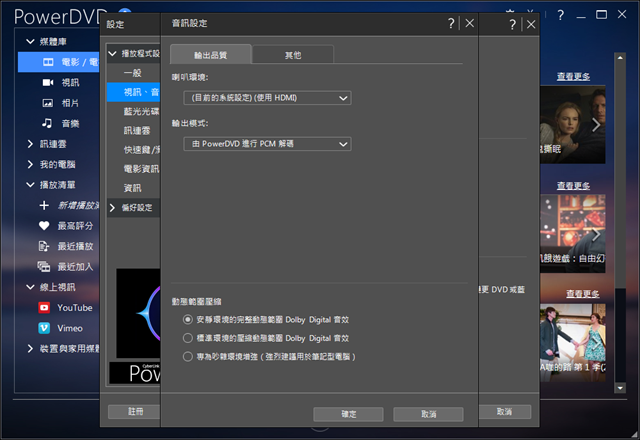This screenshot has width=640, height=440.
Task: Select 一般 in the 設定 category list
Action: (133, 73)
